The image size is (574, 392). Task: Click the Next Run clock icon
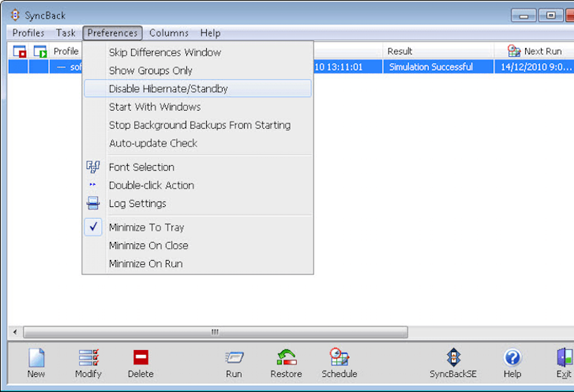514,51
